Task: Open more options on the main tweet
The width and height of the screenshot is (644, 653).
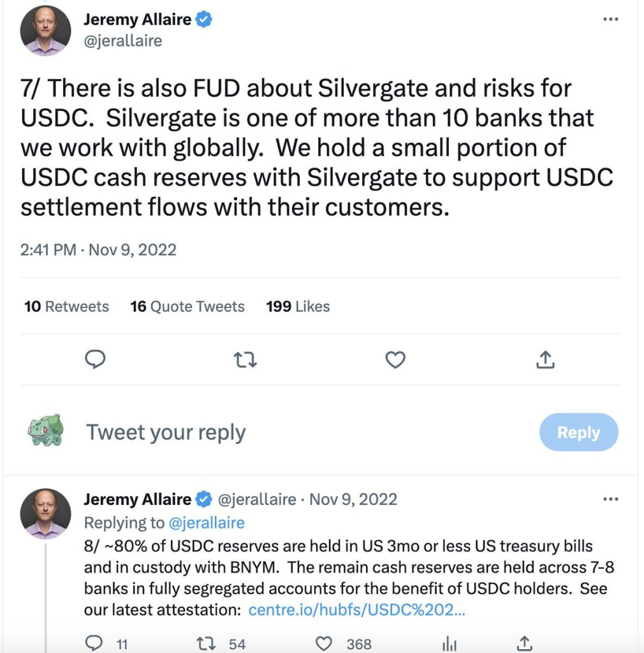Action: point(611,19)
